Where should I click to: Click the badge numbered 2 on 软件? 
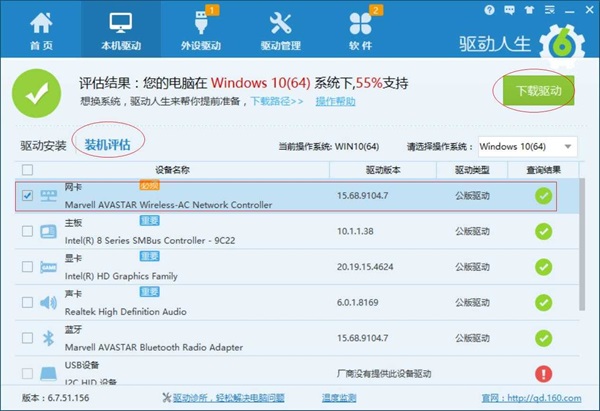point(376,10)
